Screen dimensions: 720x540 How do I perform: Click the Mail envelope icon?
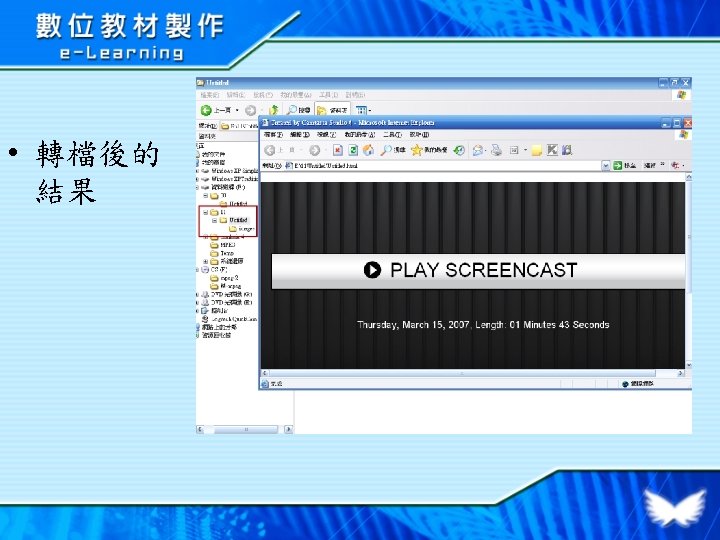click(478, 150)
